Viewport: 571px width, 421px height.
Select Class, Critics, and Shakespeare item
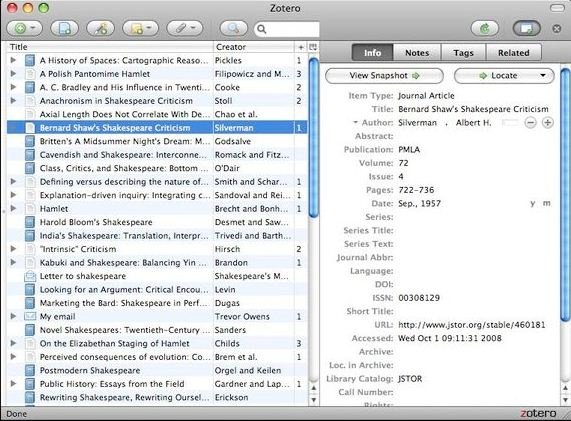(x=157, y=168)
